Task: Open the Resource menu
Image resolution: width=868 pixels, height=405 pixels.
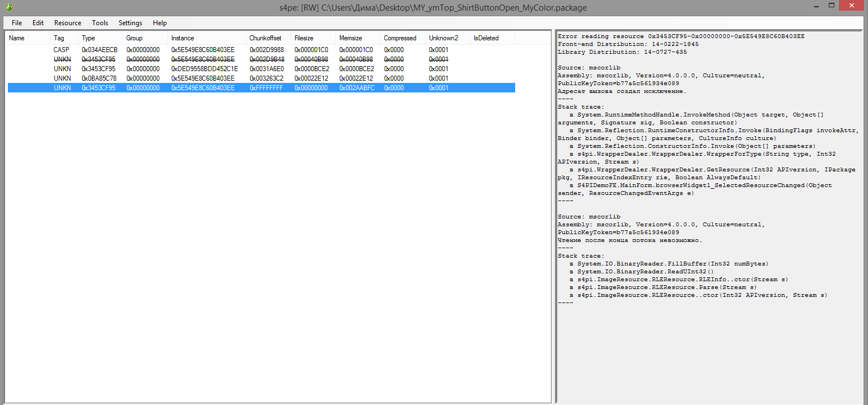Action: (67, 23)
